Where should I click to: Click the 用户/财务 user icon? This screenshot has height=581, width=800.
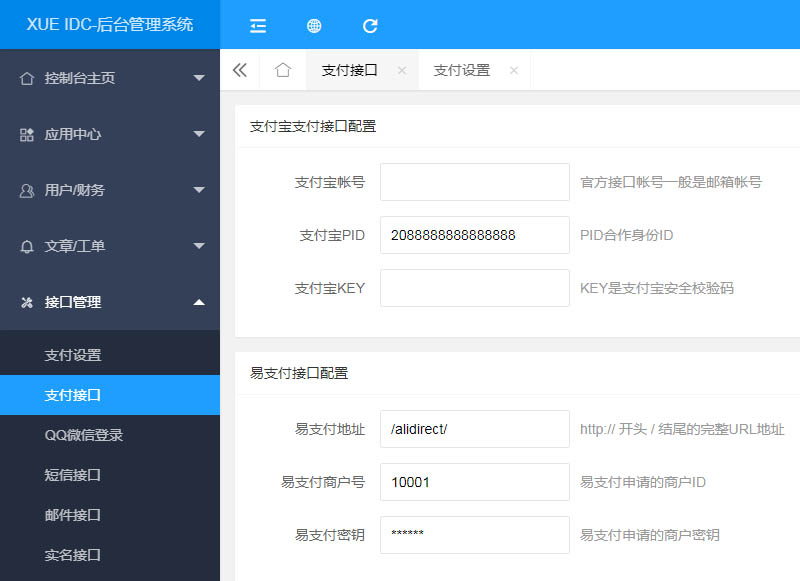coord(27,190)
